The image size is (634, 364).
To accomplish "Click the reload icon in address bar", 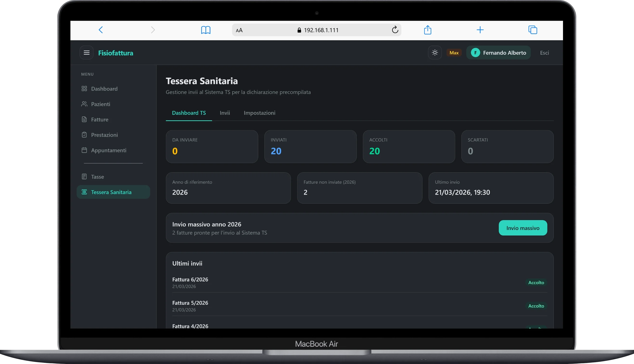I will (395, 30).
